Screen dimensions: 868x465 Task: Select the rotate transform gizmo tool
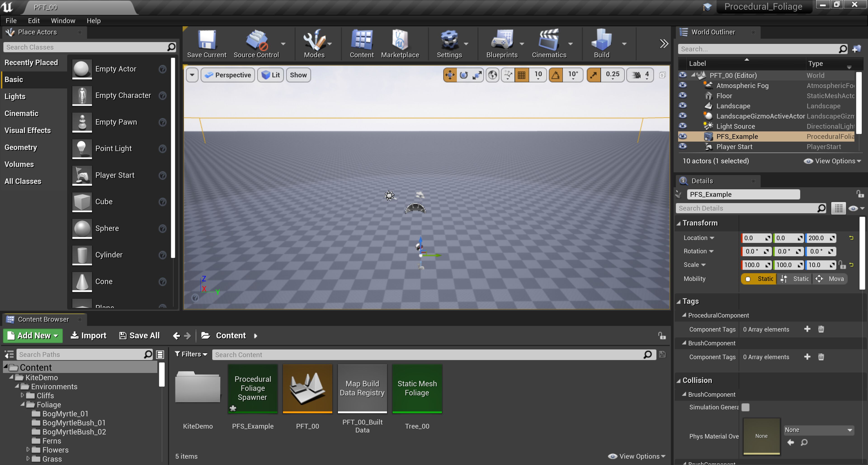click(464, 75)
